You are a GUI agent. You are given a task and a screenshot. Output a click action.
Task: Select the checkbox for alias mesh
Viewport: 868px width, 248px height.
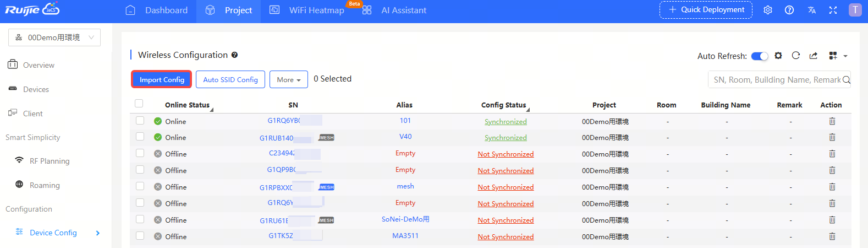[140, 186]
